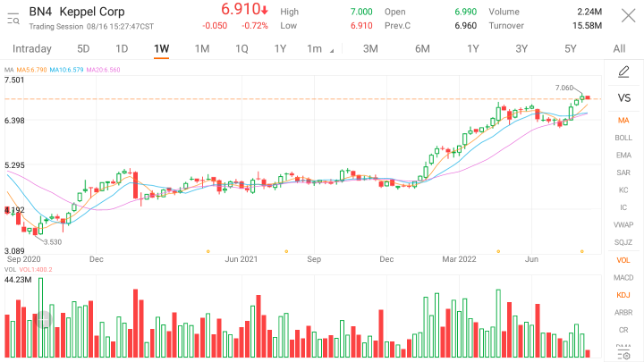644x362 pixels.
Task: Click the Turnover value 15.58M
Action: point(587,25)
